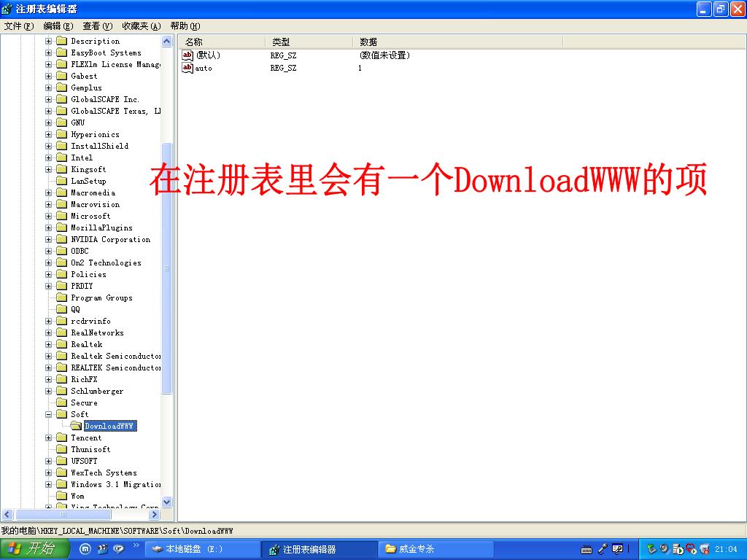
Task: Click the PRDIY folder icon
Action: [x=61, y=286]
